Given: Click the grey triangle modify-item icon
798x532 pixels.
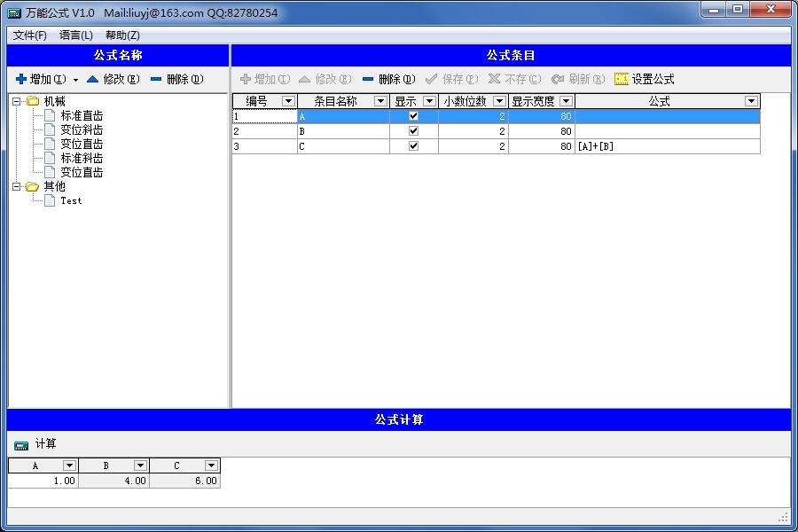Looking at the screenshot, I should (x=304, y=79).
